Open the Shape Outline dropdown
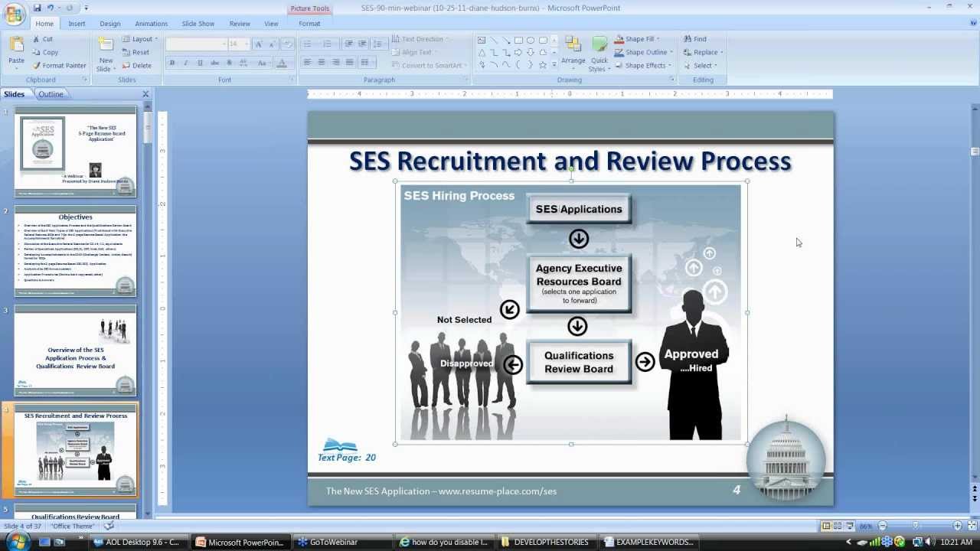 click(x=643, y=52)
